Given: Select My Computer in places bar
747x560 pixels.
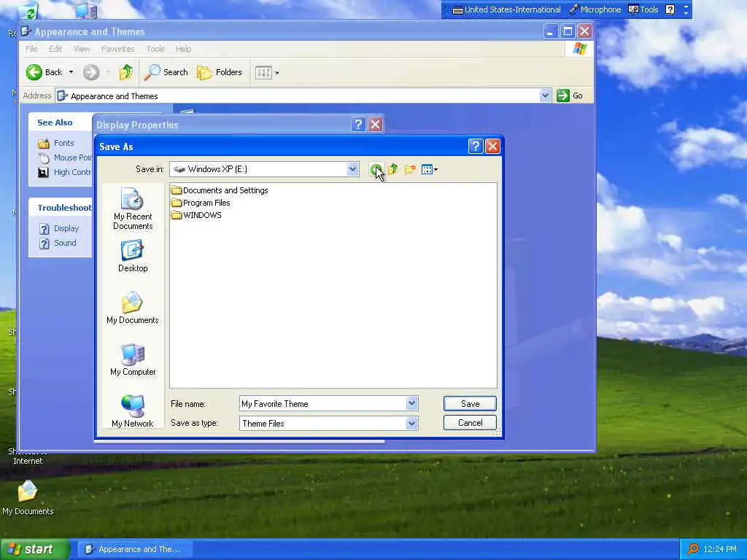Looking at the screenshot, I should [133, 360].
